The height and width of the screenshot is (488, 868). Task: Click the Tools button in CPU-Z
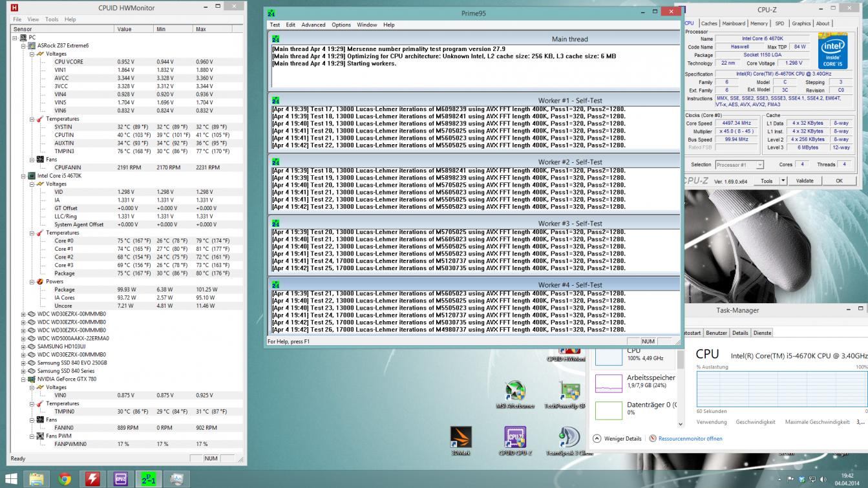pos(767,181)
